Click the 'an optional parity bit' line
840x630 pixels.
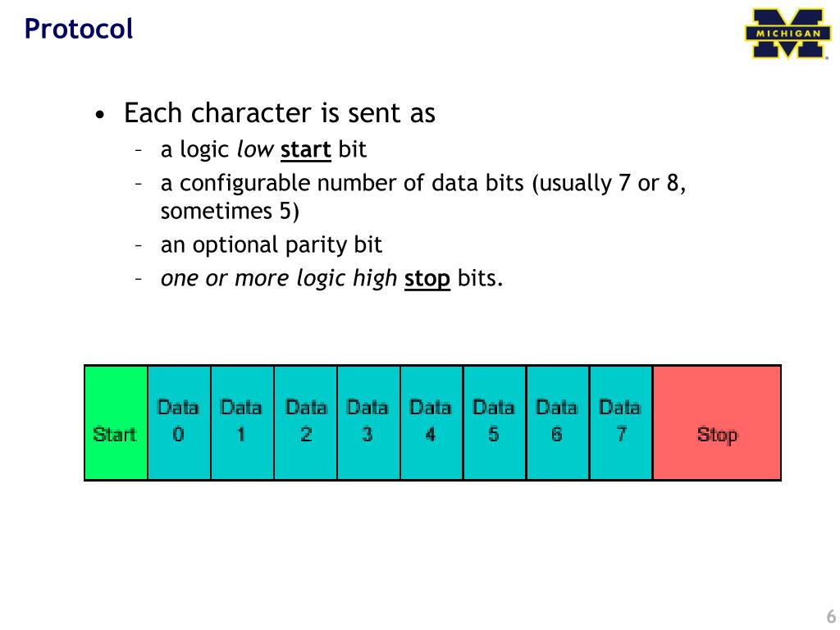(271, 244)
